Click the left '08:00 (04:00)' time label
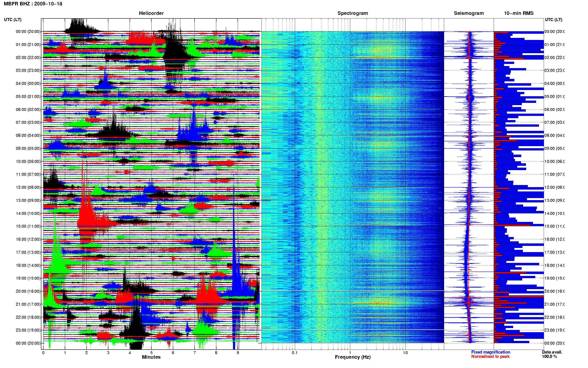This screenshot has width=588, height=368. (x=28, y=135)
